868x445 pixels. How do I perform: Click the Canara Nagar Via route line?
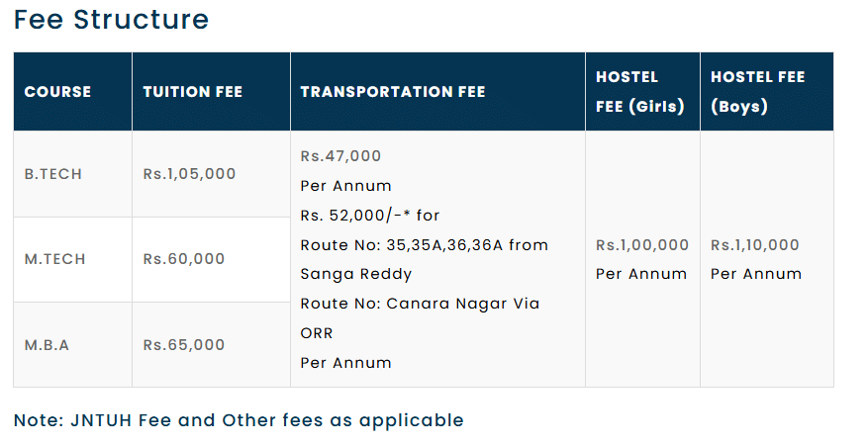pyautogui.click(x=420, y=304)
